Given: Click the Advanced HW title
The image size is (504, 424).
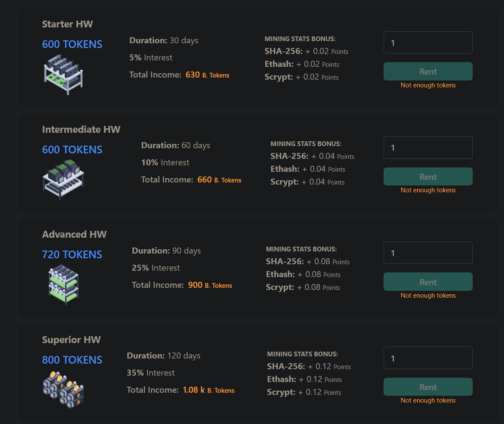Looking at the screenshot, I should 74,235.
